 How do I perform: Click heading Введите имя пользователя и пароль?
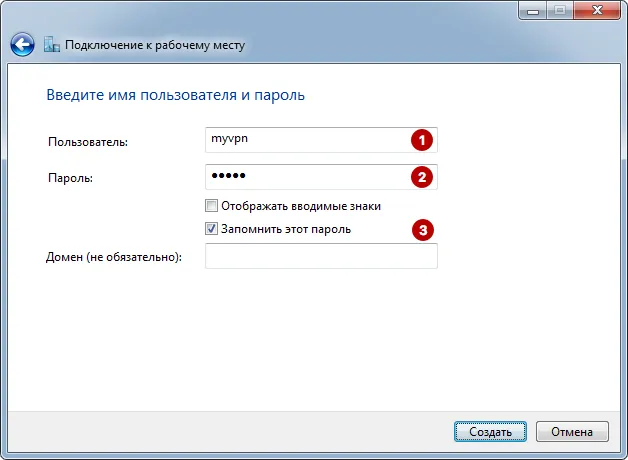175,95
